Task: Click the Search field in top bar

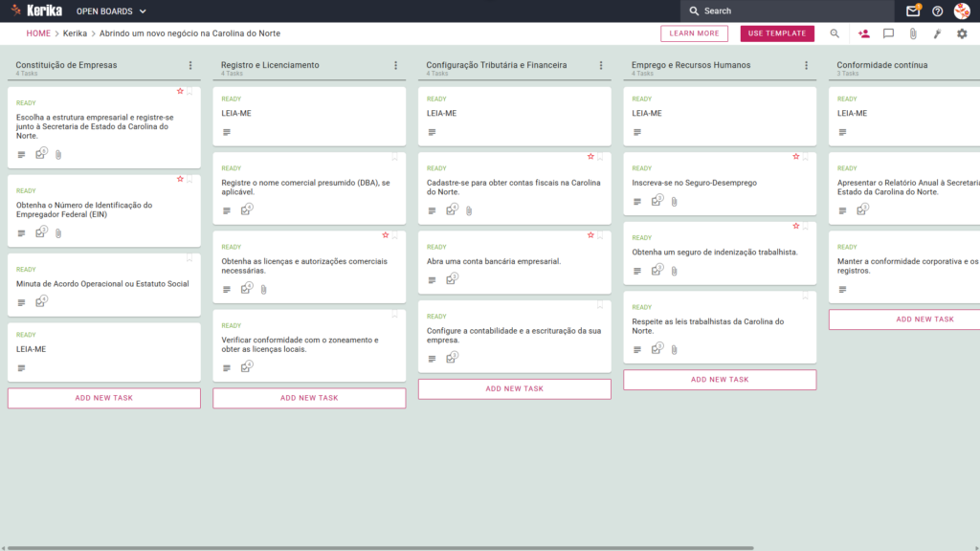Action: (x=788, y=11)
